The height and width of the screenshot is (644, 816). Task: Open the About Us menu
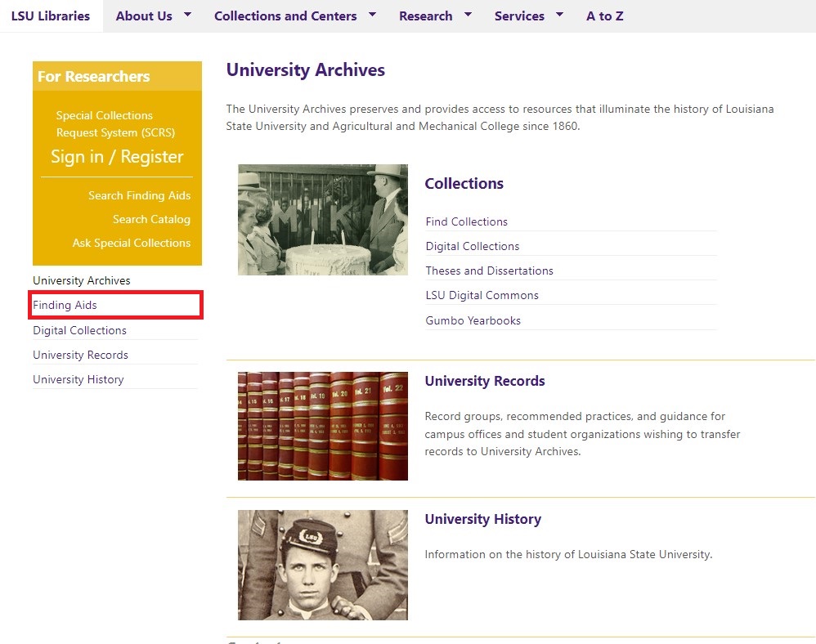point(144,16)
